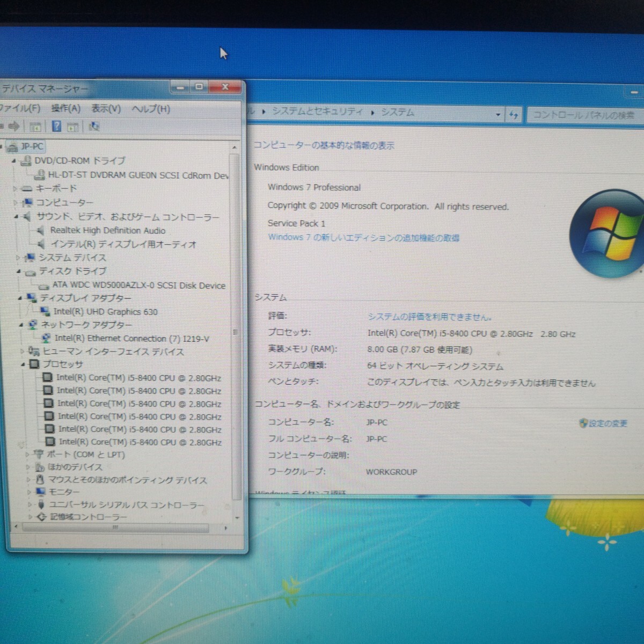Select the Realtek High Definition Audio speaker icon

click(41, 231)
